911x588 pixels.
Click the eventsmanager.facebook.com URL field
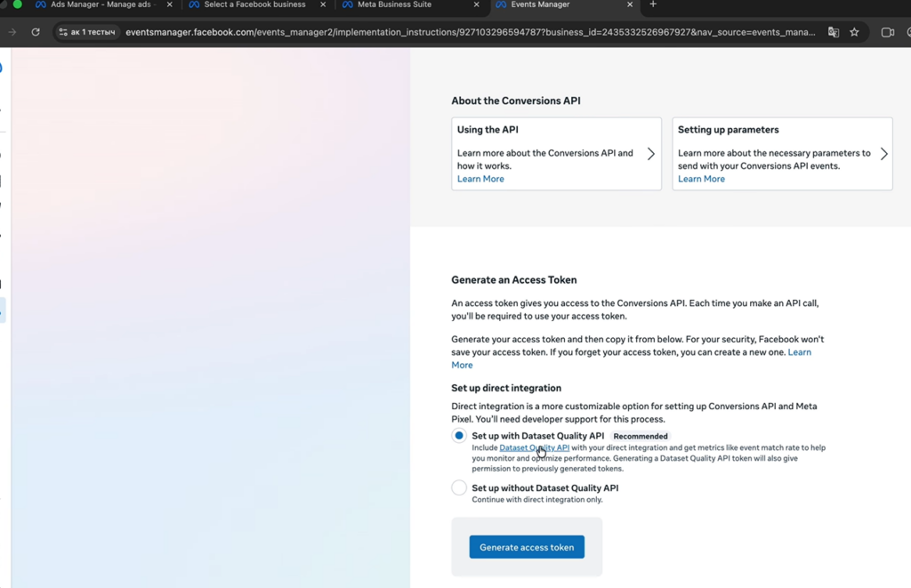click(470, 32)
